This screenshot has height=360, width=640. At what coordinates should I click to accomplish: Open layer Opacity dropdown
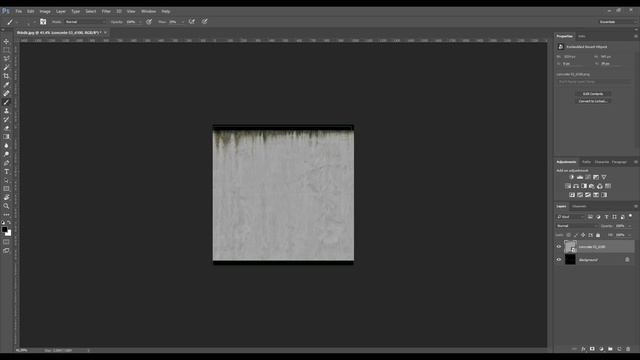(x=630, y=226)
